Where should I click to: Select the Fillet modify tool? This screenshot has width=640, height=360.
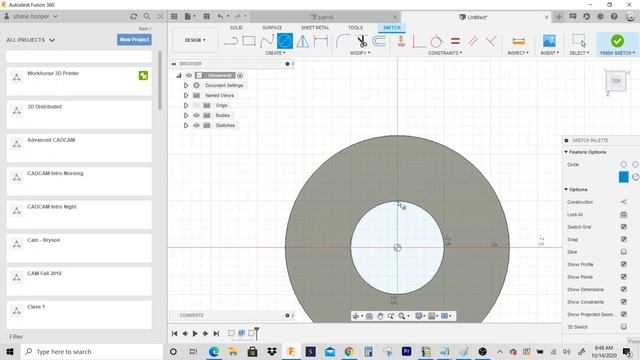tap(343, 41)
